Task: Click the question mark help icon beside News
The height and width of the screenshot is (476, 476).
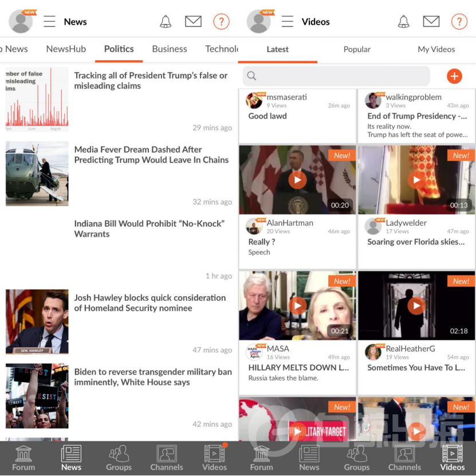Action: click(x=221, y=22)
